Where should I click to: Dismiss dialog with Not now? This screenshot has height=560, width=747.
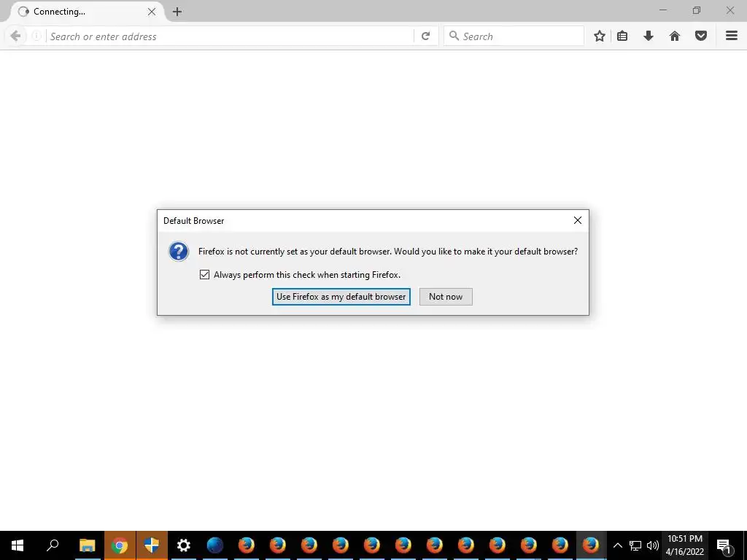pyautogui.click(x=446, y=297)
